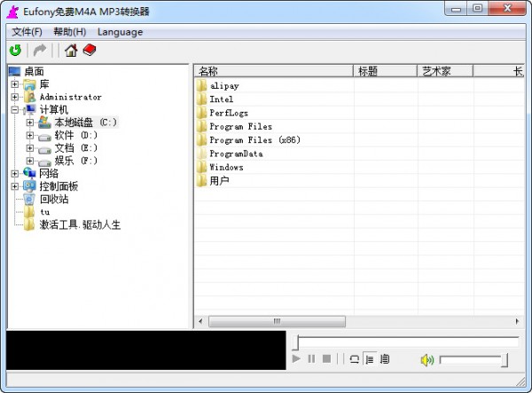
Task: Select the 文档 (E:) drive icon
Action: (x=45, y=149)
